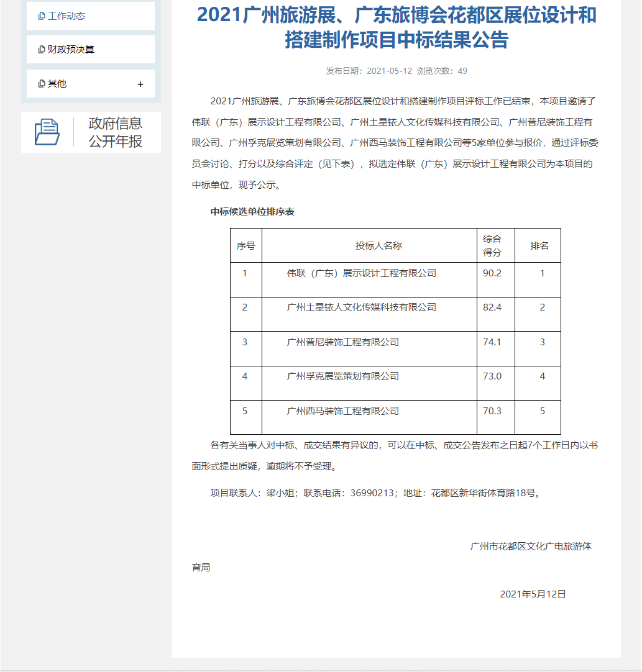Open the 工作动态 sidebar menu item
The image size is (642, 672).
[91, 16]
